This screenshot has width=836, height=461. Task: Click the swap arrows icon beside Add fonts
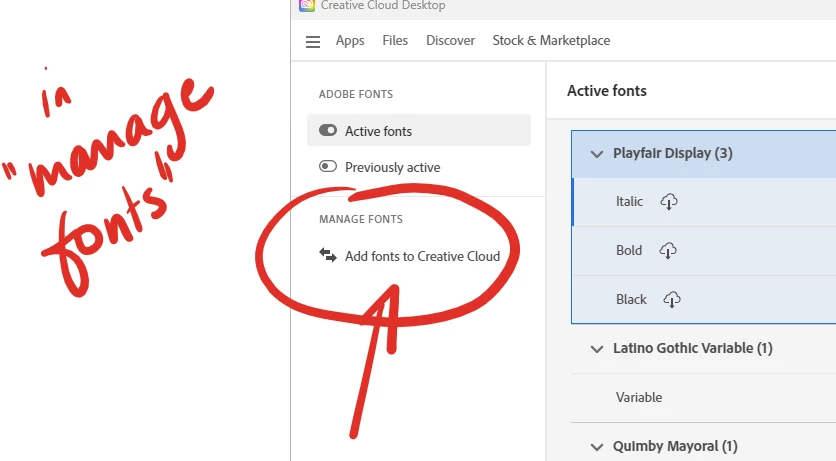(x=328, y=255)
